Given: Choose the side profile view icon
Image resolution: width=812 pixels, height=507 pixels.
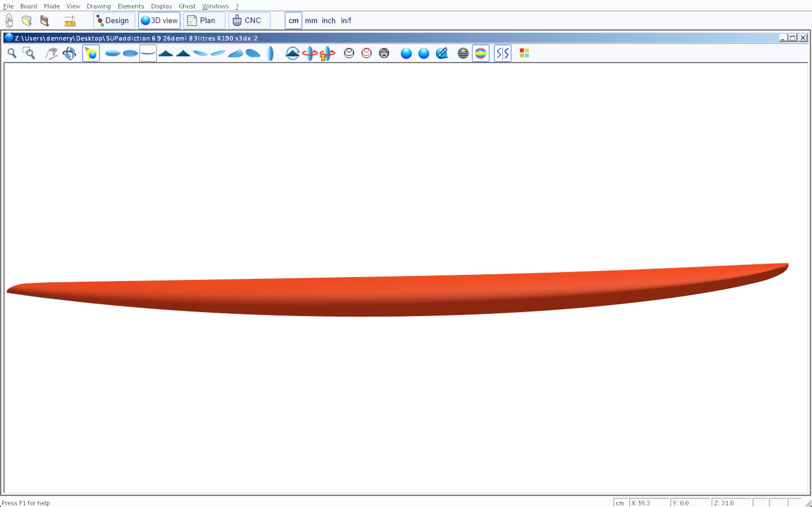Looking at the screenshot, I should [148, 53].
